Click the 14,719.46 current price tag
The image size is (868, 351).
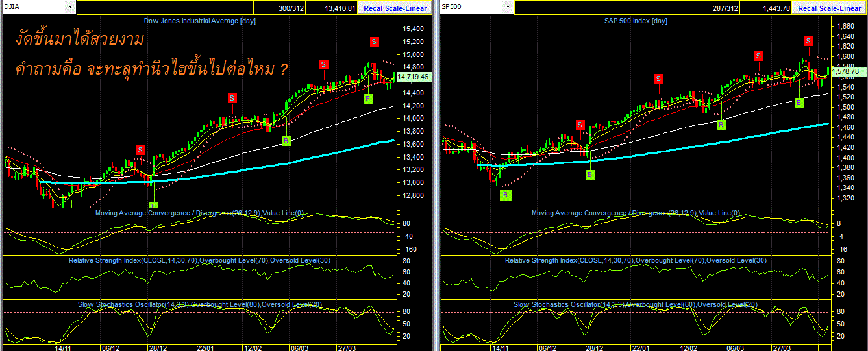tap(414, 77)
